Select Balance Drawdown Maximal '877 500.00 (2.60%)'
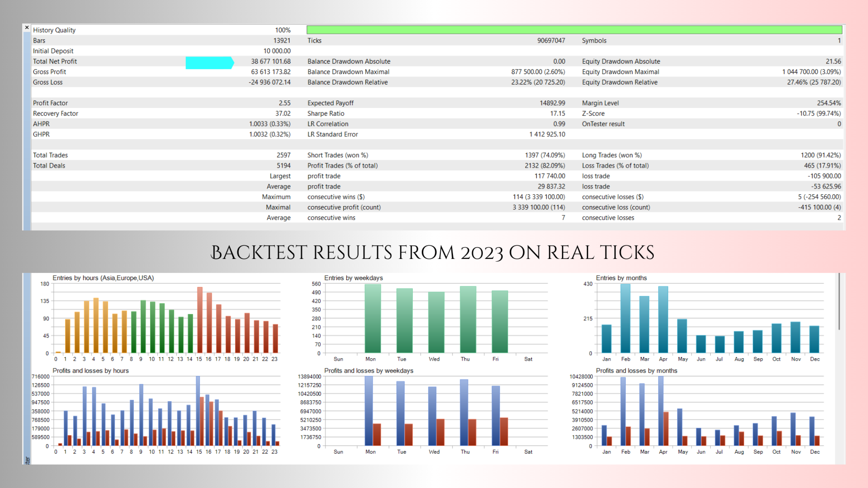Screen dimensions: 868x488 538,72
